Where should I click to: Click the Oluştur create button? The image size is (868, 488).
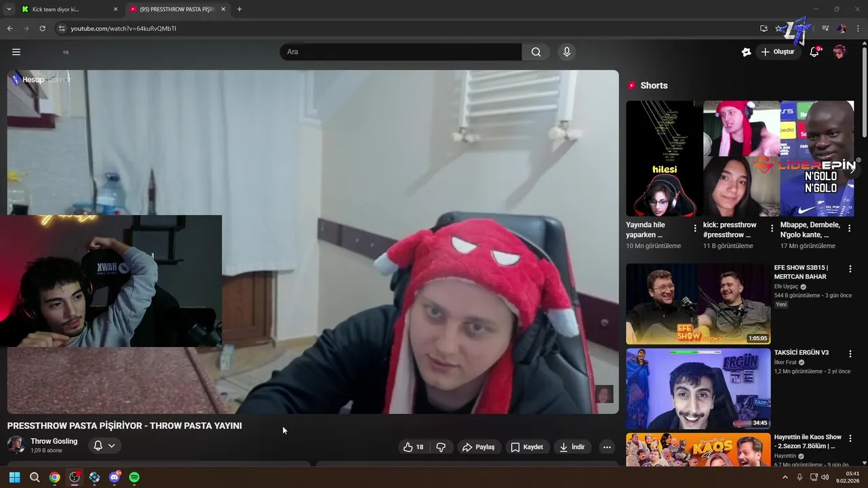click(x=778, y=52)
